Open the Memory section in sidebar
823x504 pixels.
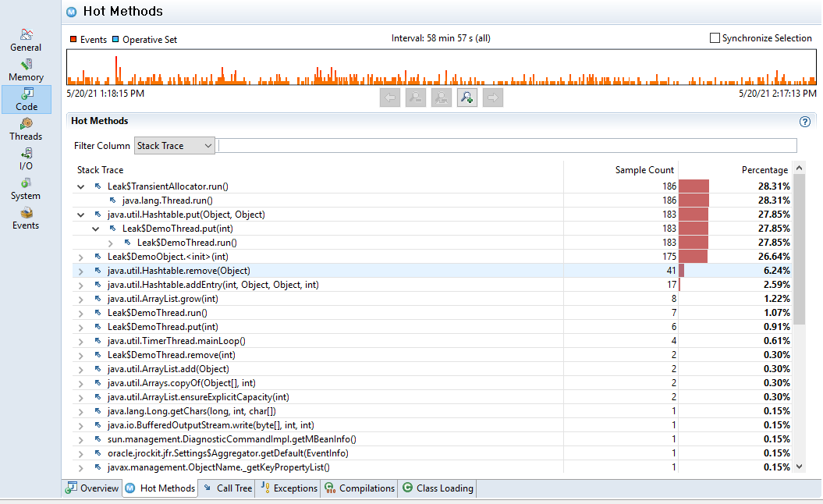click(x=26, y=70)
